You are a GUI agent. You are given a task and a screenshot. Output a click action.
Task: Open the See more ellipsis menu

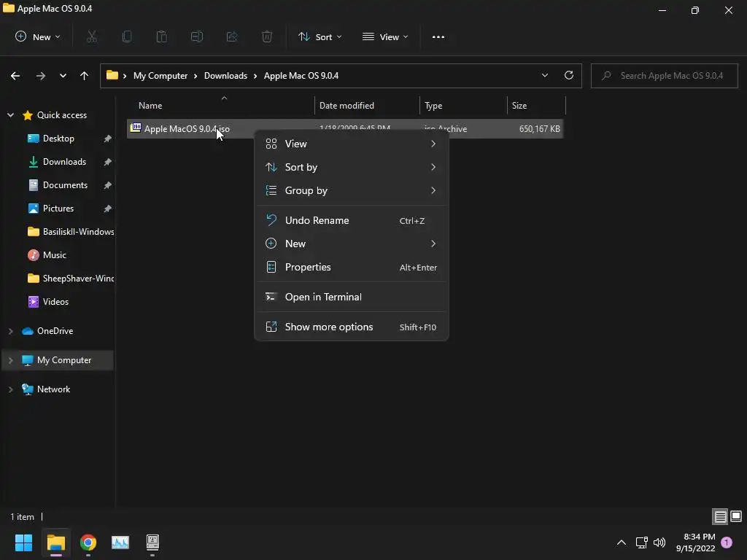(438, 36)
